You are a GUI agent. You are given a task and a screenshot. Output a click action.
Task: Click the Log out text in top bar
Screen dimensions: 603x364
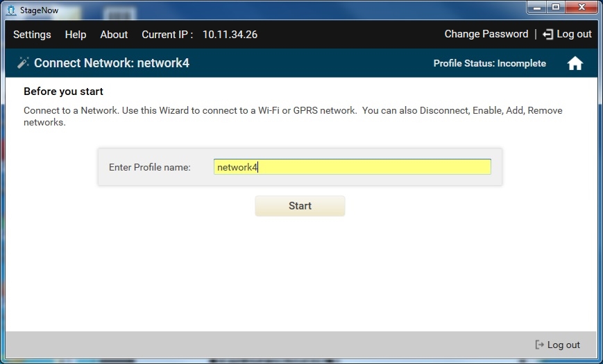tap(575, 34)
